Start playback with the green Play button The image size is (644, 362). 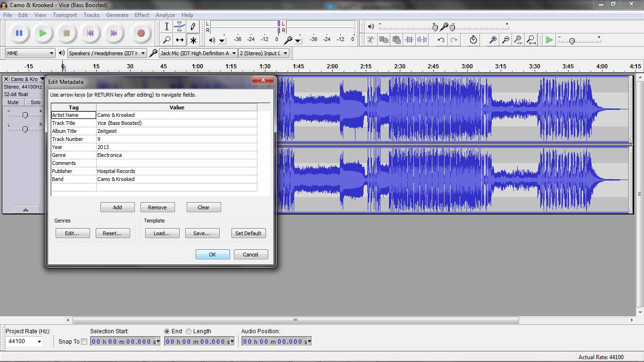(x=43, y=33)
